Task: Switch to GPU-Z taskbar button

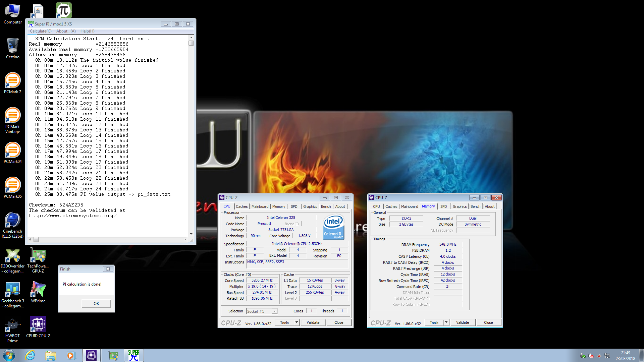Action: (x=113, y=355)
